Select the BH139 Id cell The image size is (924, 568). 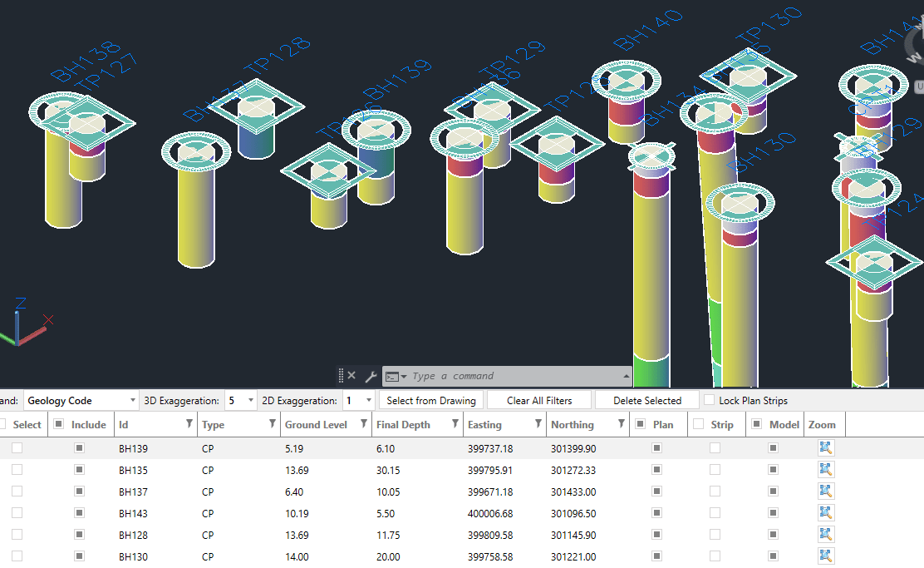133,449
